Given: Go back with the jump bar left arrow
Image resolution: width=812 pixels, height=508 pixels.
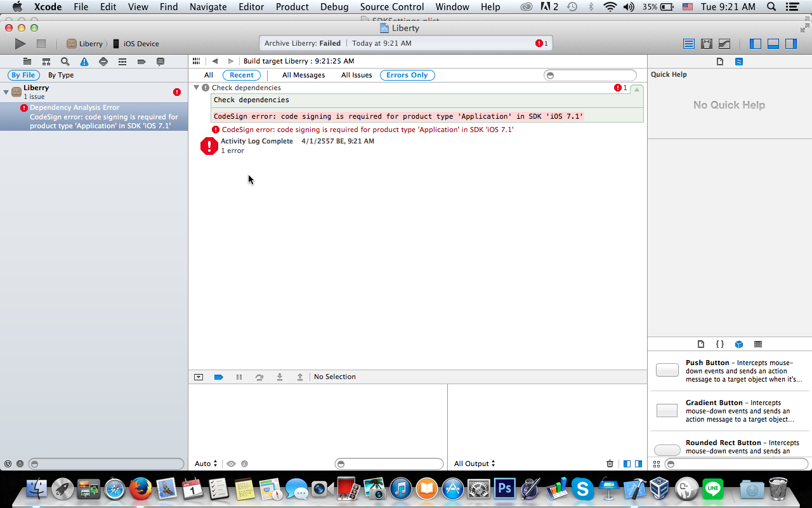Looking at the screenshot, I should (215, 61).
